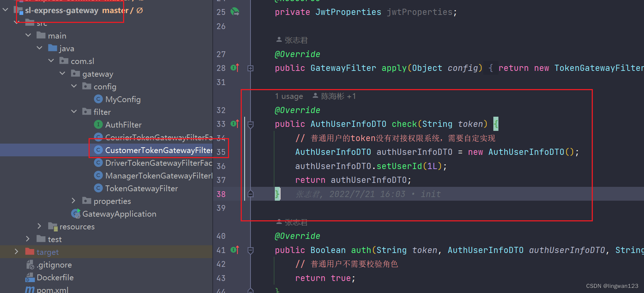This screenshot has width=644, height=293.
Task: Select .gitignore in project tree
Action: [54, 265]
